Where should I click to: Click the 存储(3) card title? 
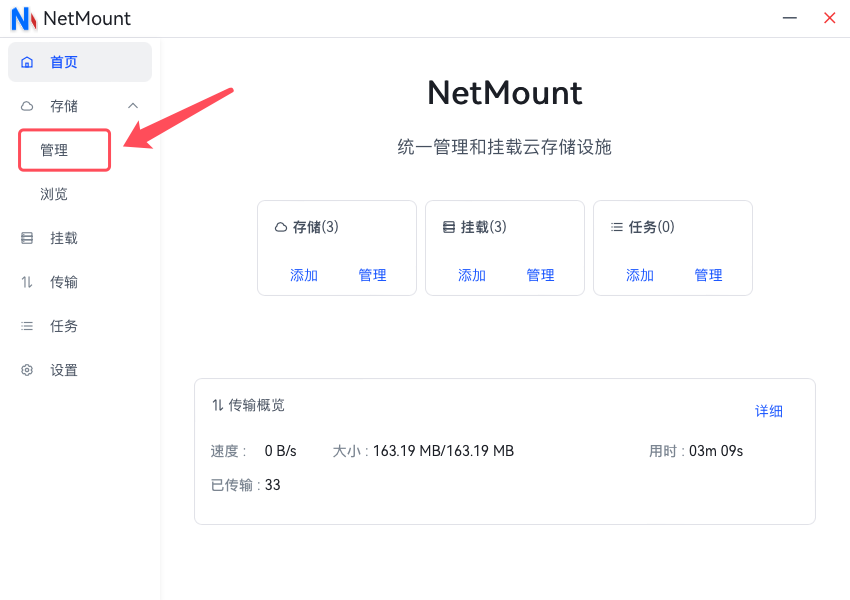click(x=315, y=227)
